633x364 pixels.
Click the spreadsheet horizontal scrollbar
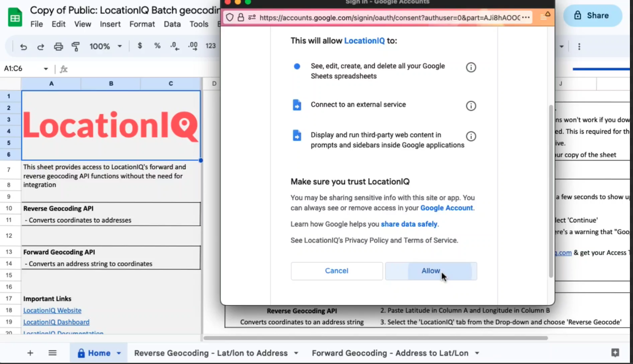click(375, 338)
